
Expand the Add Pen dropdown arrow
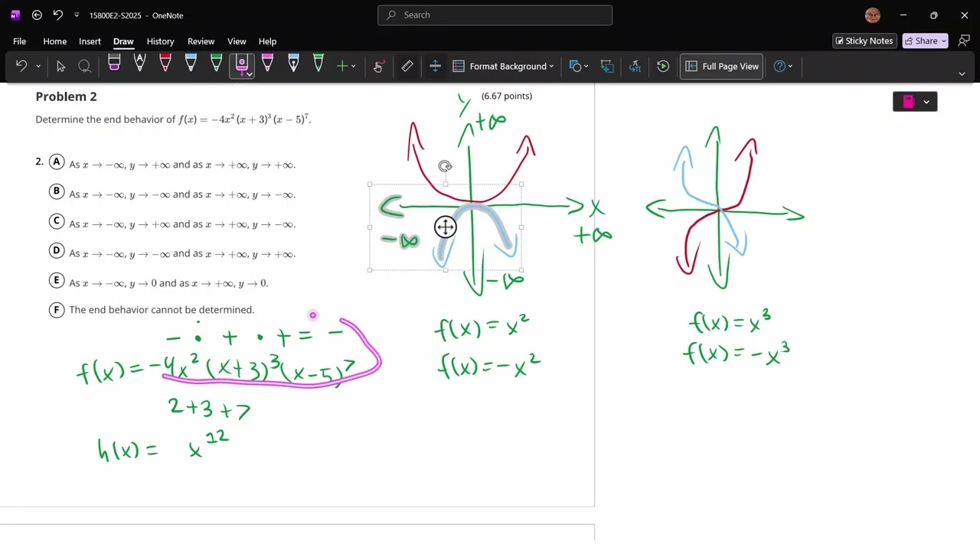tap(353, 67)
